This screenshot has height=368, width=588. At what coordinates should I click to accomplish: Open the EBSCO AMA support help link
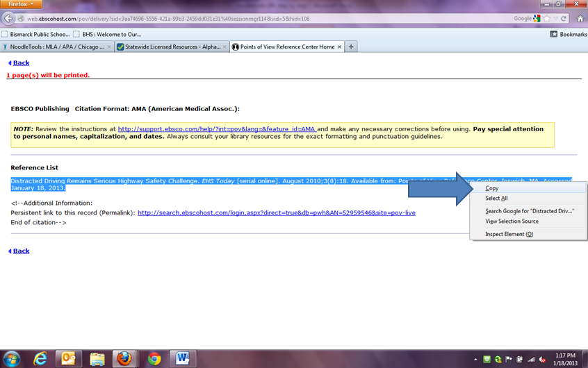(217, 129)
